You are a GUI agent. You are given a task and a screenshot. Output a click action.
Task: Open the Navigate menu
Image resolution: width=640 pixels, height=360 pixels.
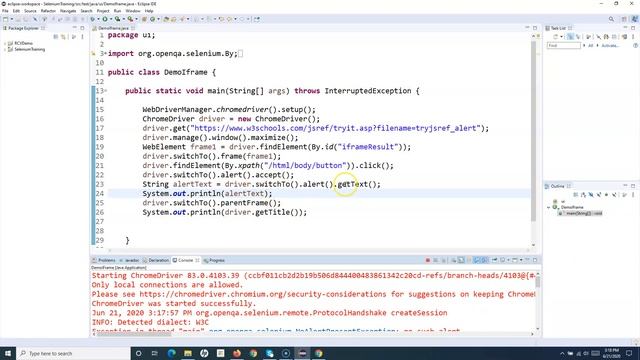coord(68,11)
